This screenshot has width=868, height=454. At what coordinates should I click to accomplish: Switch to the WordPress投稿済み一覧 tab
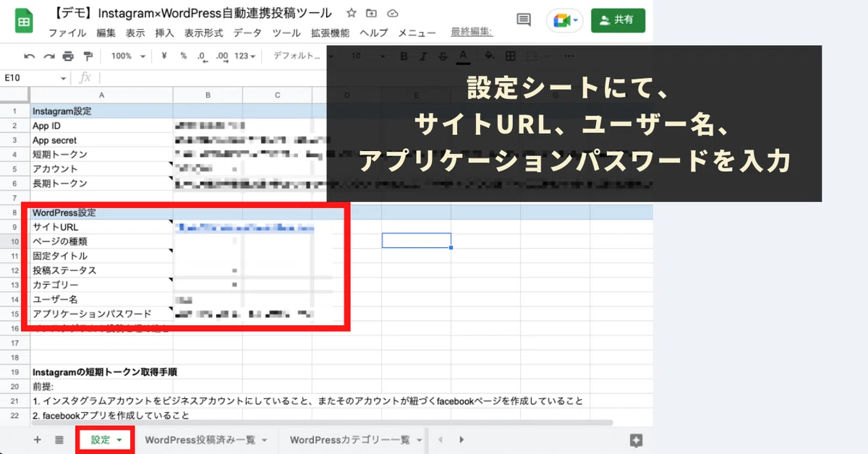200,440
